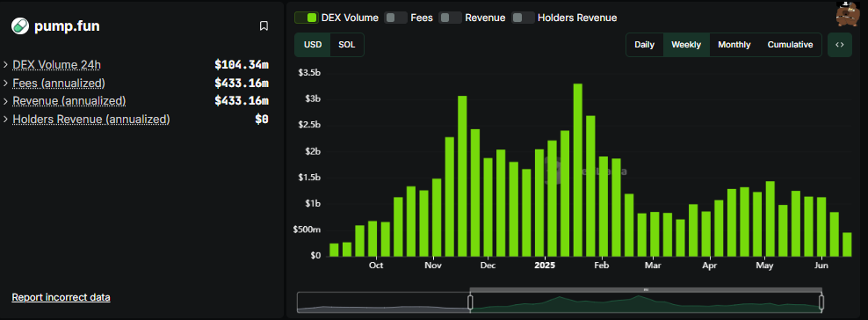Switch chart currency to USD
The image size is (868, 320).
point(313,45)
